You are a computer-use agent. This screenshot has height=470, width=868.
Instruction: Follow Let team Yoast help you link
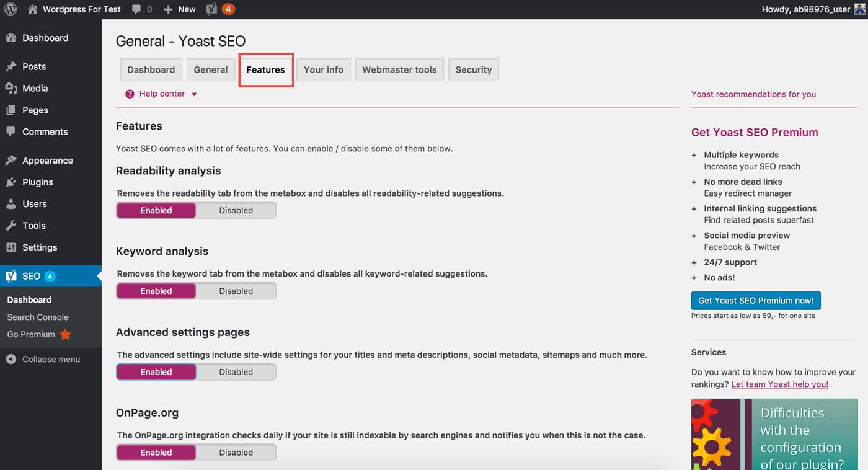[x=779, y=384]
